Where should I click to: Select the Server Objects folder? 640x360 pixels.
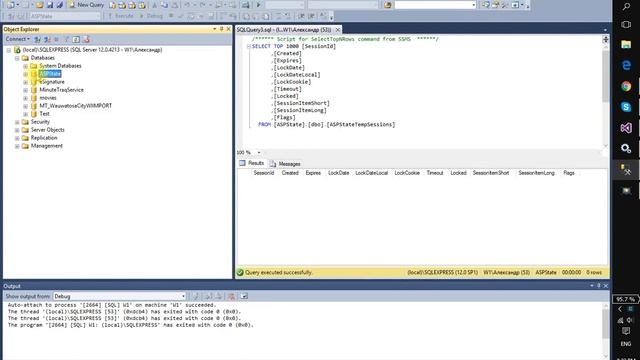click(47, 130)
